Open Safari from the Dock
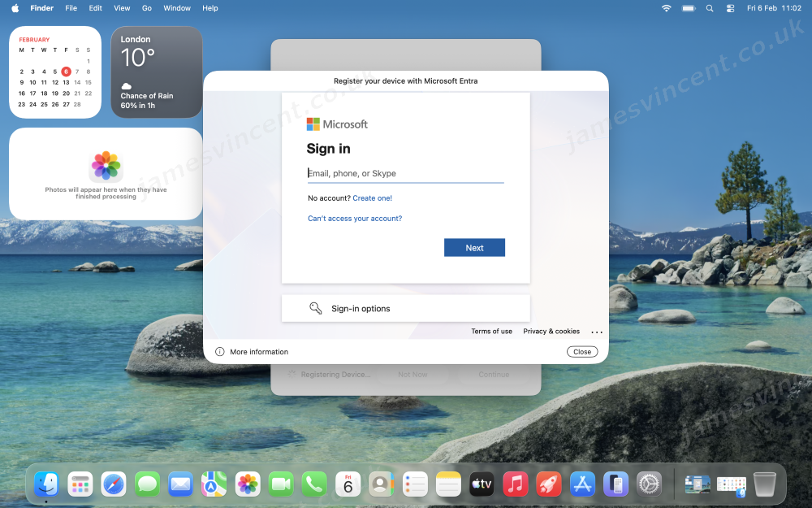Image resolution: width=812 pixels, height=508 pixels. click(114, 484)
